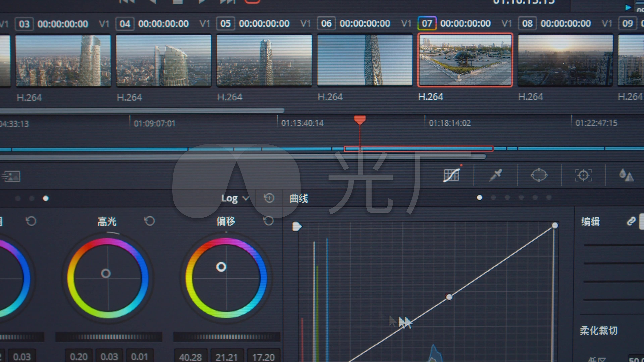This screenshot has height=362, width=644.
Task: Select clip 03 thumbnail
Action: pos(63,61)
